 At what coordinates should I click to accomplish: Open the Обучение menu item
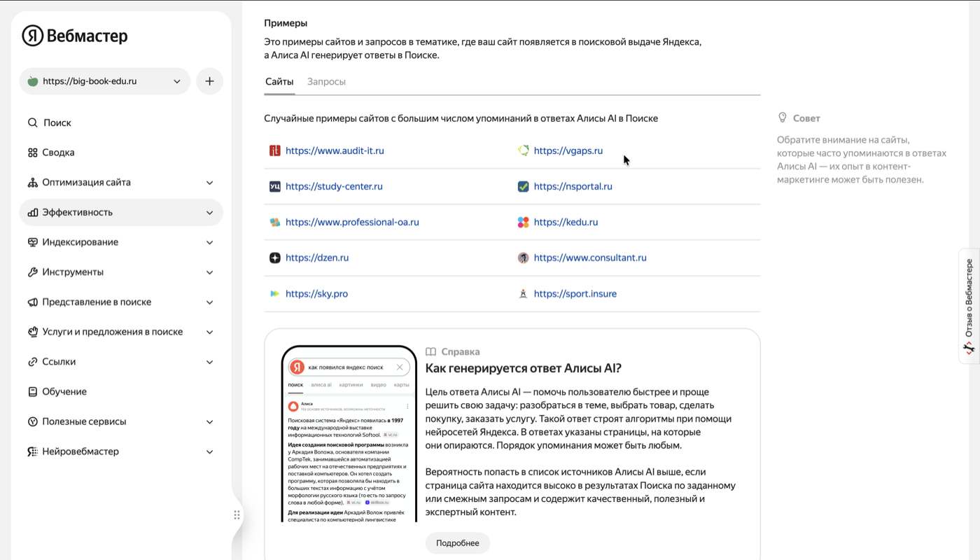coord(121,392)
